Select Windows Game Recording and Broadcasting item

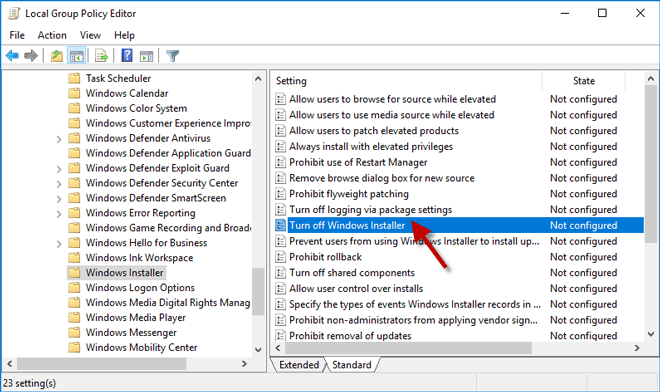pos(168,228)
